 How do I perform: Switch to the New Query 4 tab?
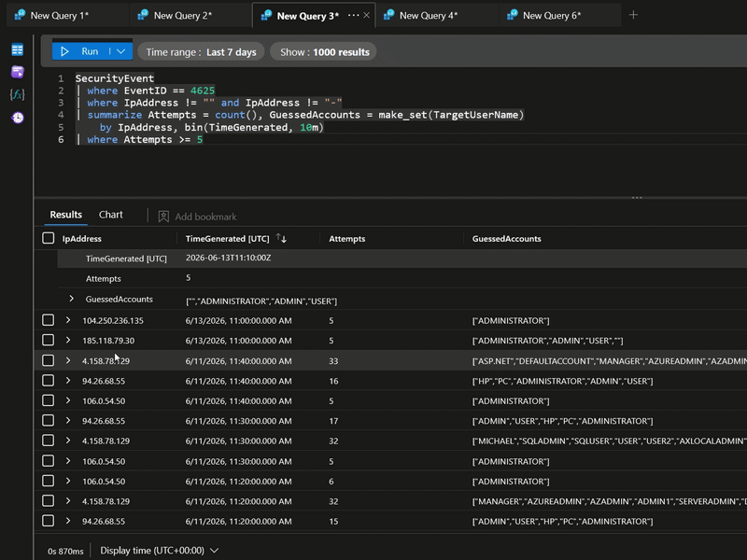click(436, 15)
